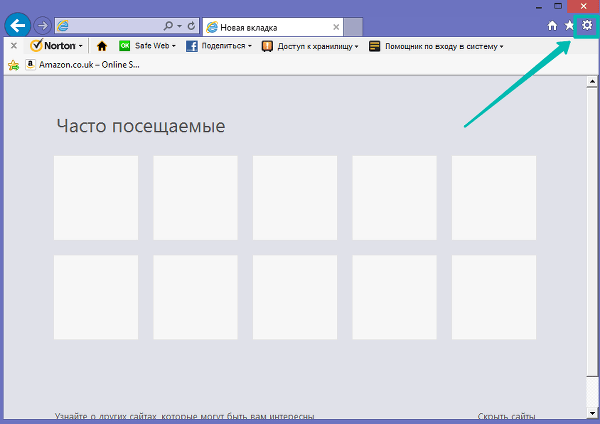The height and width of the screenshot is (424, 600).
Task: Click the Скрыть сайты link
Action: click(x=507, y=416)
